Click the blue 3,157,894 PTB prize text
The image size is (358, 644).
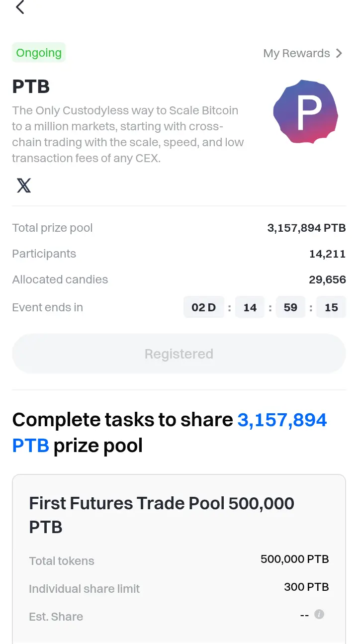pos(170,433)
